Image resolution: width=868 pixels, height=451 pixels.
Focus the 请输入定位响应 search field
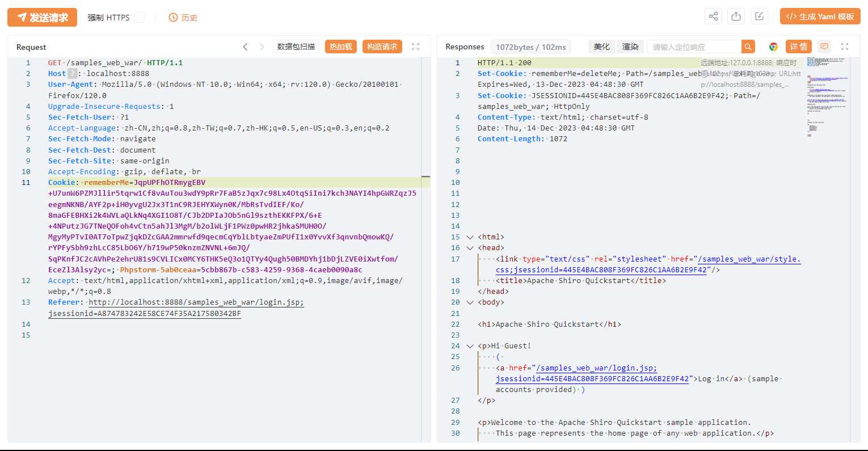[694, 47]
